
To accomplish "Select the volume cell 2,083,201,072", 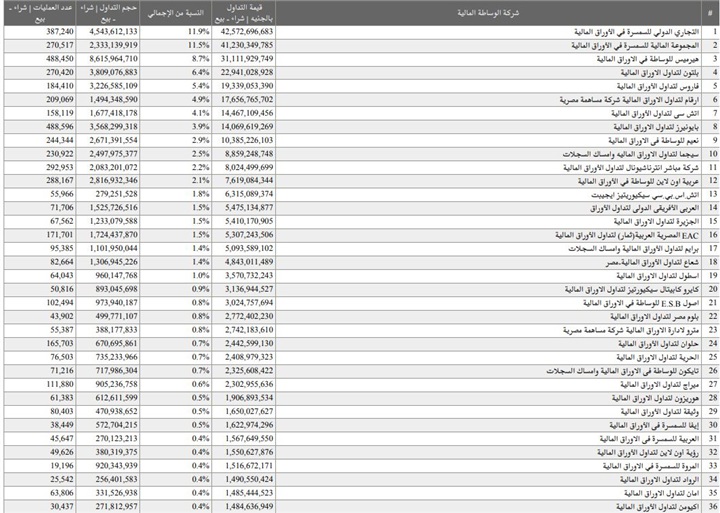I will click(107, 167).
